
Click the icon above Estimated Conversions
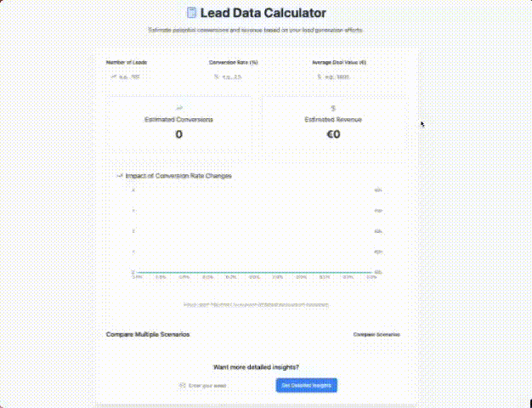tap(178, 109)
